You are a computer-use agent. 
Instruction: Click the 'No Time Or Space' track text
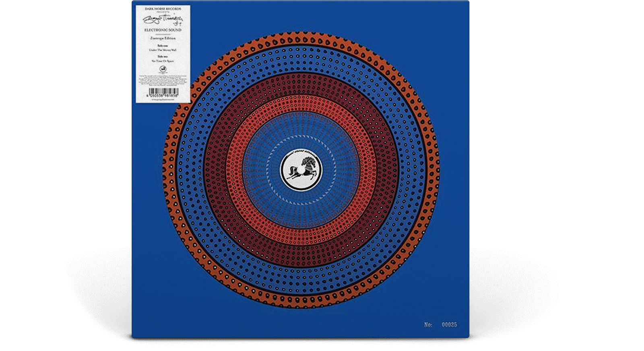163,61
